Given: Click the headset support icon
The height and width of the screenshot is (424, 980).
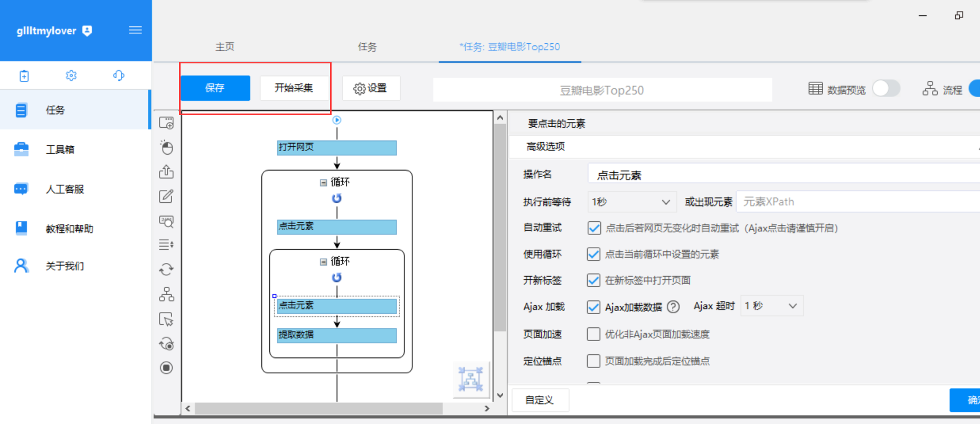Looking at the screenshot, I should [119, 76].
